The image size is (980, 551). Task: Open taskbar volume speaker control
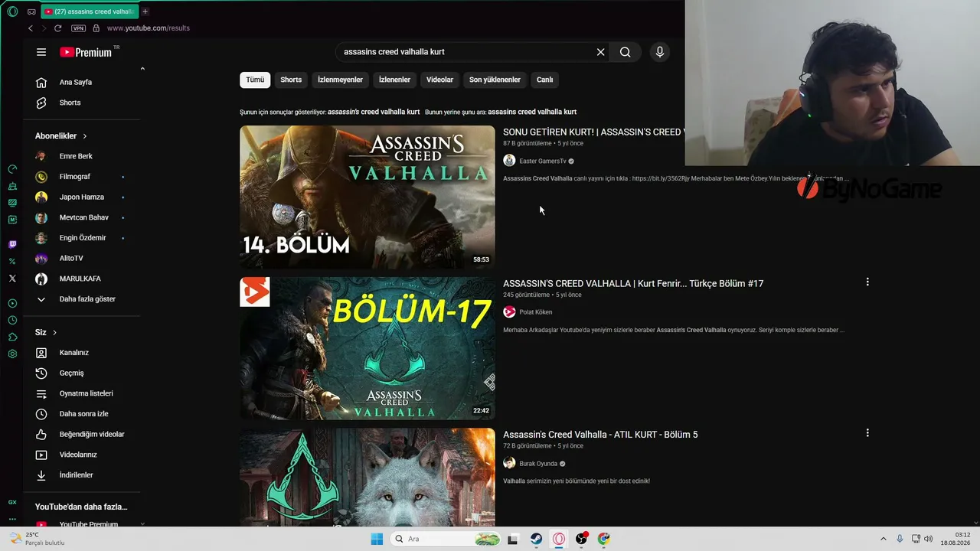pyautogui.click(x=929, y=539)
